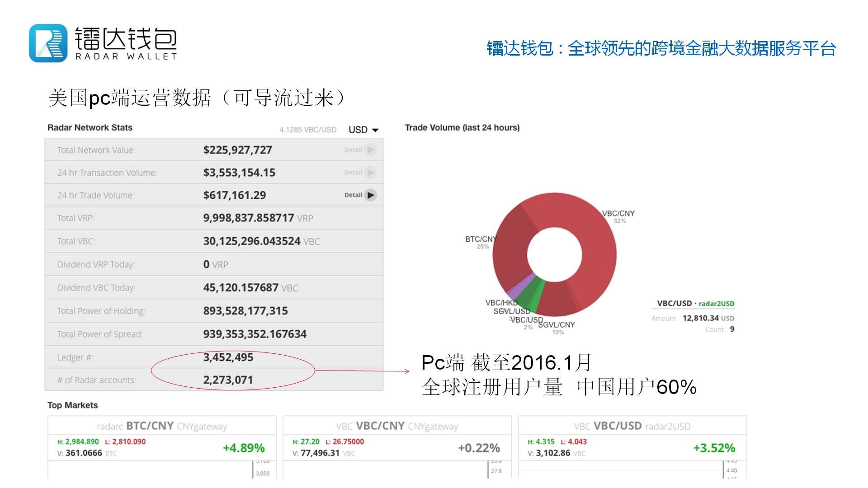Click the 2,273,071 Radar accounts count

228,380
